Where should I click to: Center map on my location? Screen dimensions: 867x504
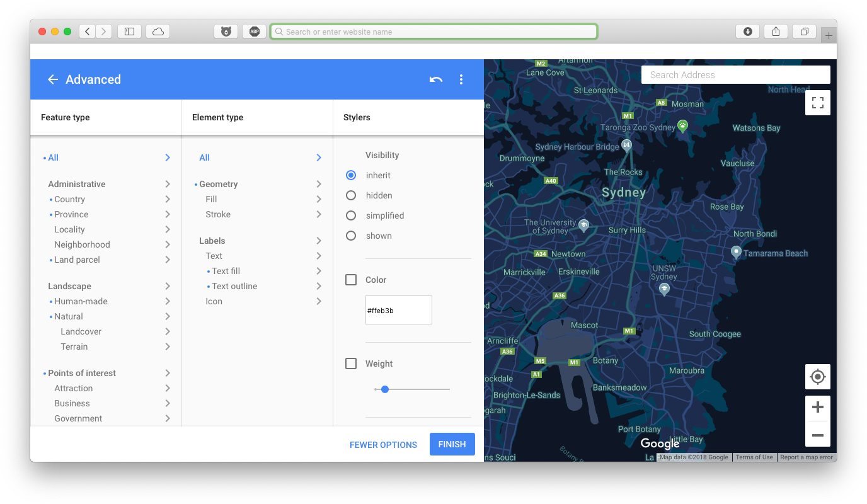coord(818,377)
